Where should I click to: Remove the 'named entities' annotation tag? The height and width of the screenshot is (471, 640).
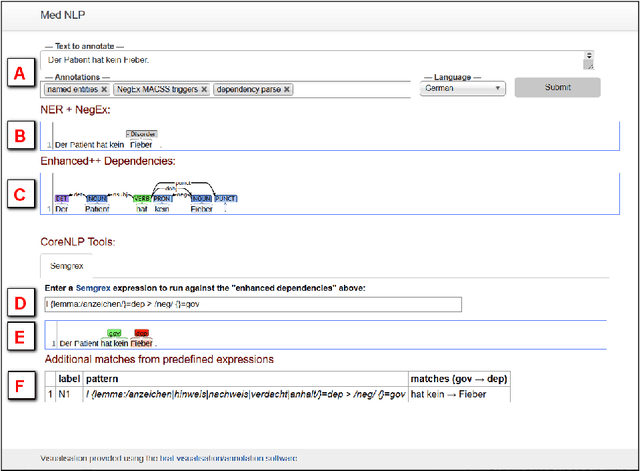[x=104, y=89]
